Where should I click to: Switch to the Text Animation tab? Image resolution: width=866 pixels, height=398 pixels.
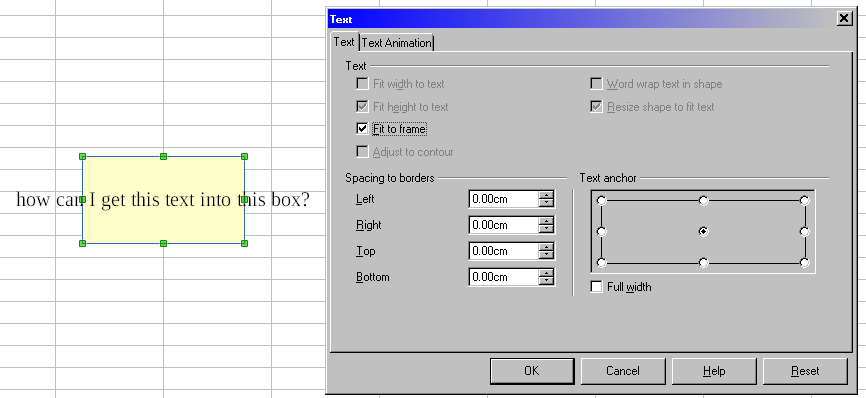pyautogui.click(x=397, y=43)
